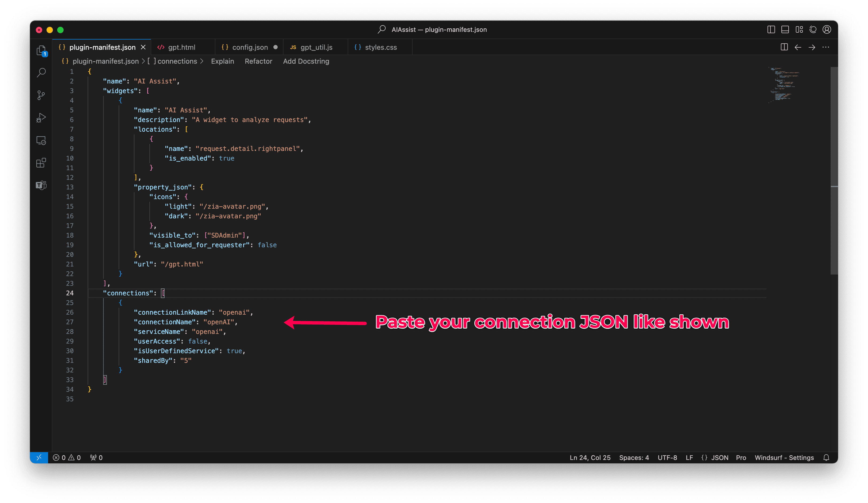The image size is (868, 503).
Task: Click Add Docstring action
Action: tap(306, 61)
